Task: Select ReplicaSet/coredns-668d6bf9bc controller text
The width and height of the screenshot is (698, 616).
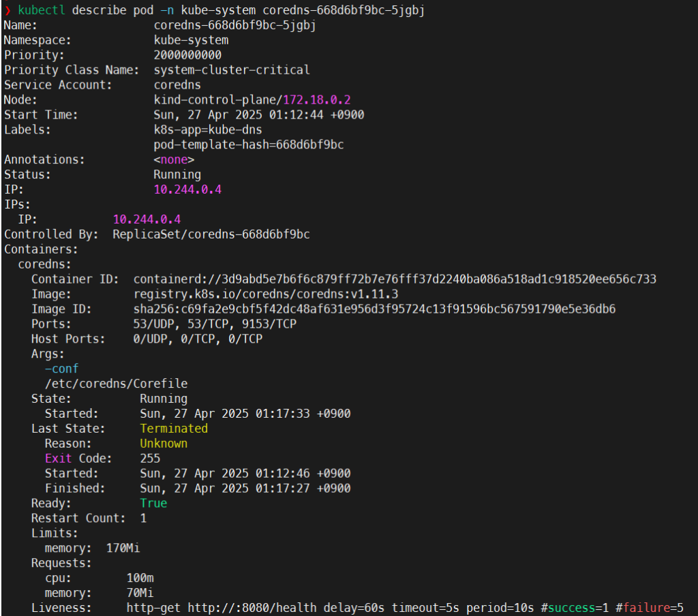Action: [x=211, y=234]
